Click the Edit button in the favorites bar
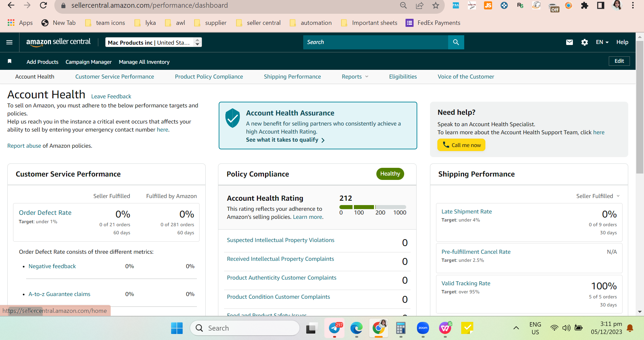The width and height of the screenshot is (644, 340). pyautogui.click(x=619, y=61)
